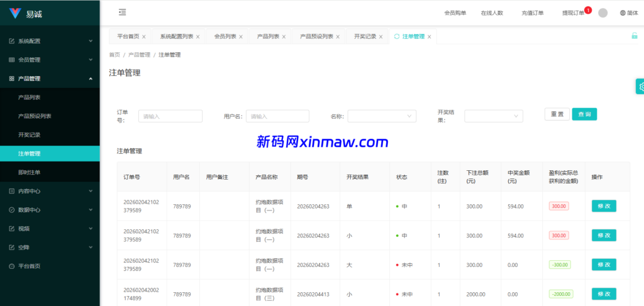Screen dimensions: 644x306
Task: Click the 空降 sidebar icon
Action: tap(11, 248)
